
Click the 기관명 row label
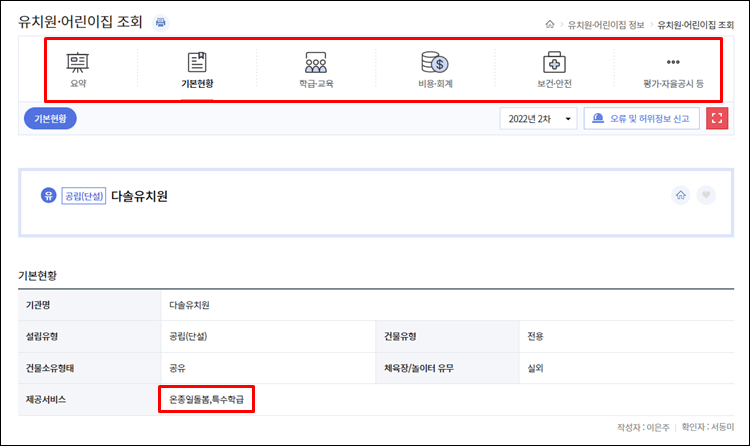[38, 305]
